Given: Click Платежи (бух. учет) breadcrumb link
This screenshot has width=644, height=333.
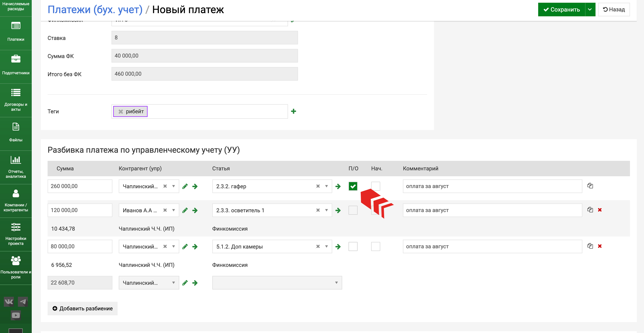Looking at the screenshot, I should pyautogui.click(x=95, y=10).
